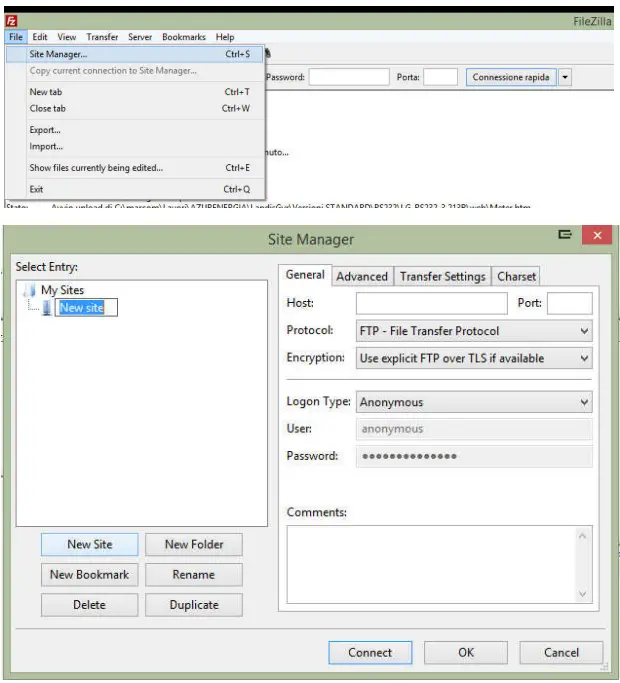Viewport: 620px width, 683px height.
Task: Click the New Bookmark button
Action: point(90,575)
